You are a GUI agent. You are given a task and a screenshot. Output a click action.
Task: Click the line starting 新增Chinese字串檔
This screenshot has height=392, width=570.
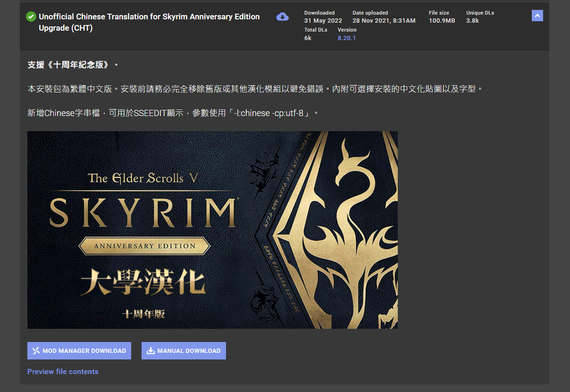pyautogui.click(x=174, y=113)
